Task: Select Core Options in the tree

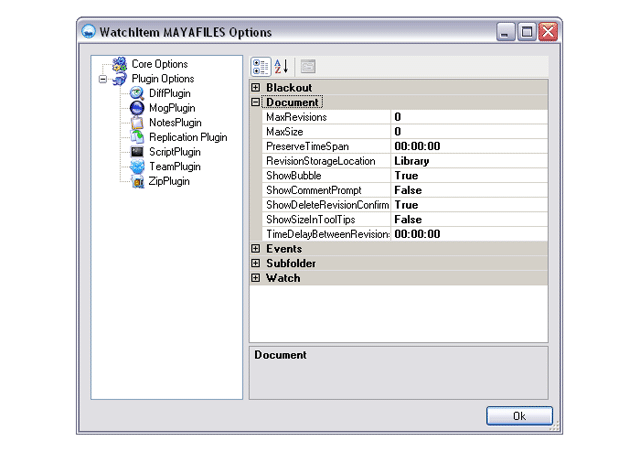Action: pos(160,64)
